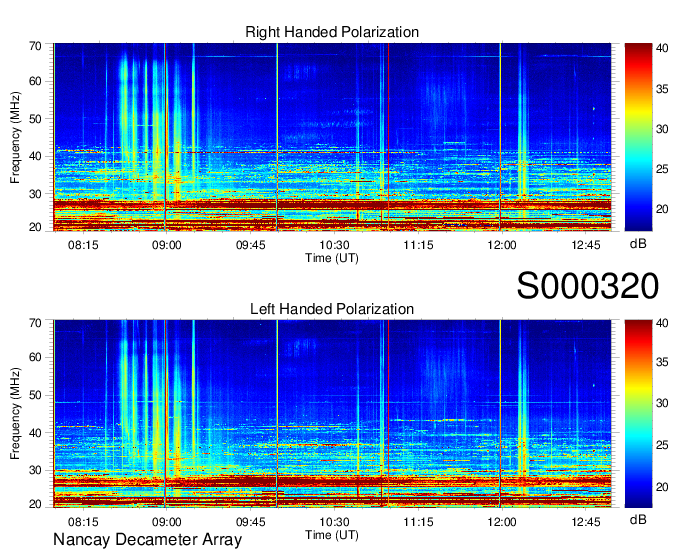Click the 12:45 tick label under lower plot

coord(586,522)
